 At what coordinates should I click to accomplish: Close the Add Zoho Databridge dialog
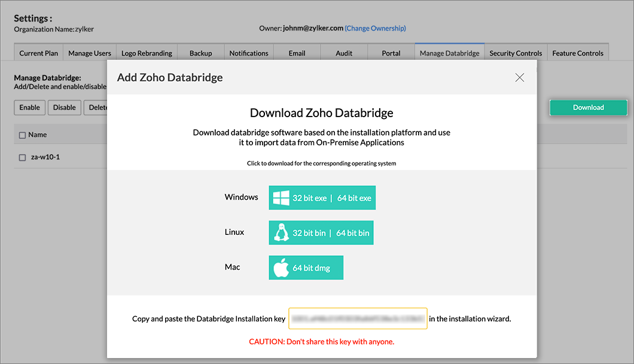pyautogui.click(x=519, y=77)
